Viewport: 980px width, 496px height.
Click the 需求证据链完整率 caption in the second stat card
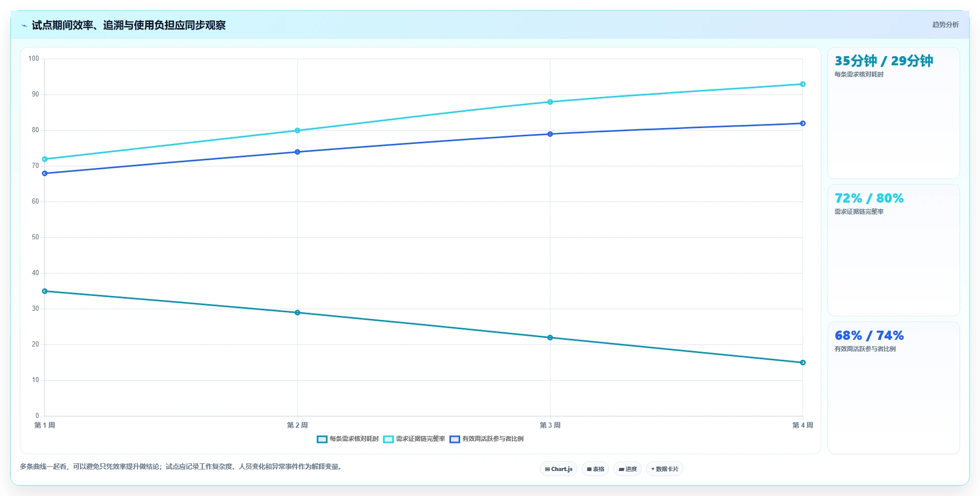pos(859,212)
